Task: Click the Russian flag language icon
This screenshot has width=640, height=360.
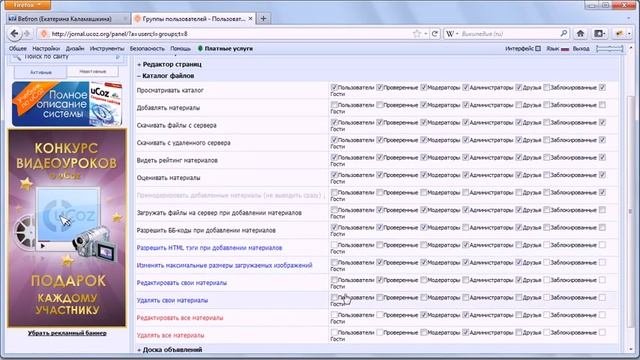Action: click(565, 49)
